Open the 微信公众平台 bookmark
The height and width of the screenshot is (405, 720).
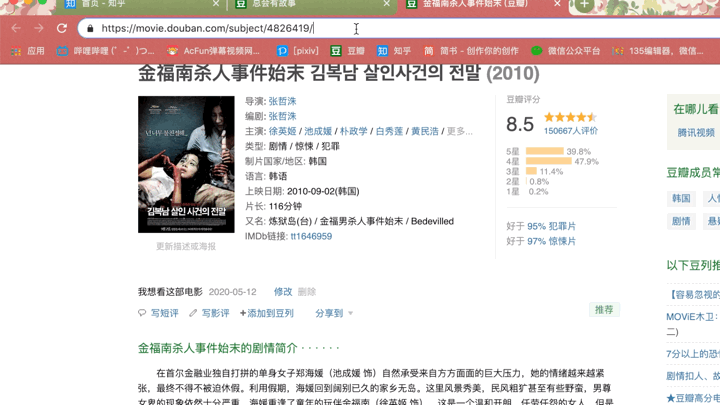[566, 51]
